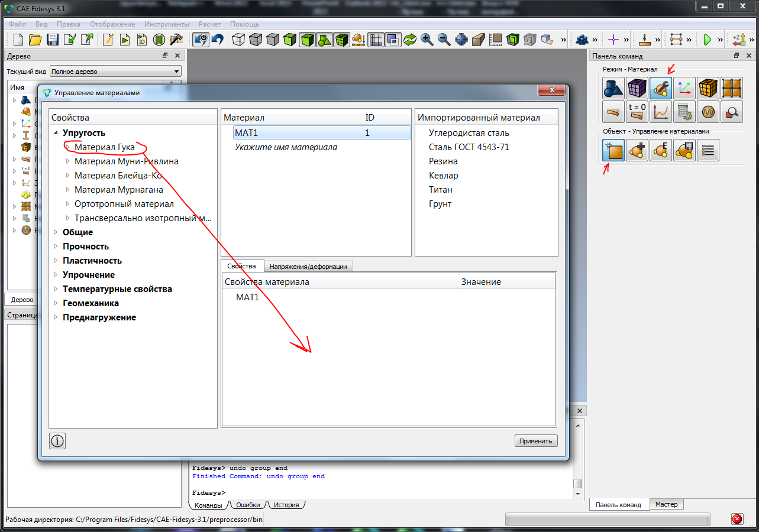Click the info icon in materials dialog

pyautogui.click(x=58, y=441)
